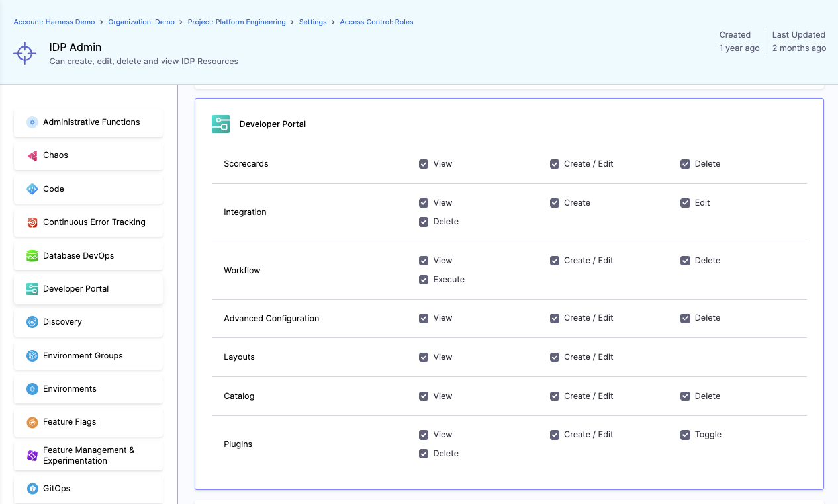Uncheck Scorecards View permission
This screenshot has width=838, height=504.
pyautogui.click(x=424, y=164)
